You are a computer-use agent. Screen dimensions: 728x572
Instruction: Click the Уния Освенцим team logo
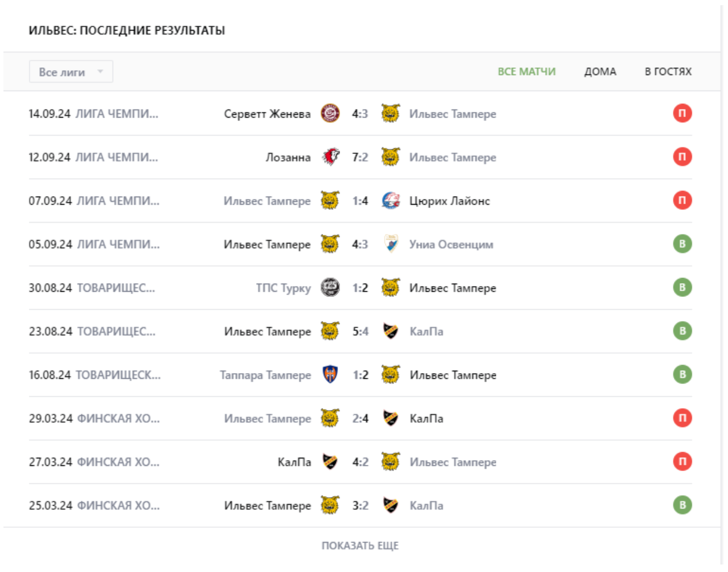391,244
